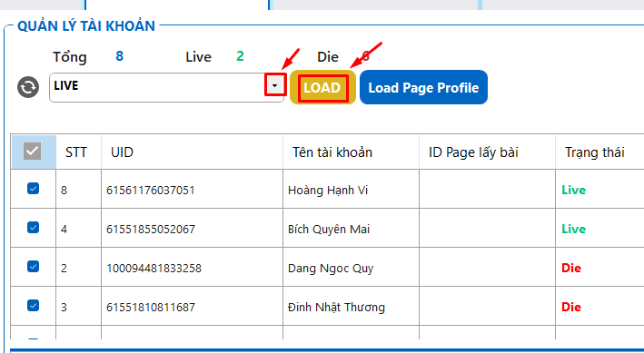This screenshot has width=644, height=353.
Task: Open the LIVE filter dropdown arrow
Action: coord(275,85)
